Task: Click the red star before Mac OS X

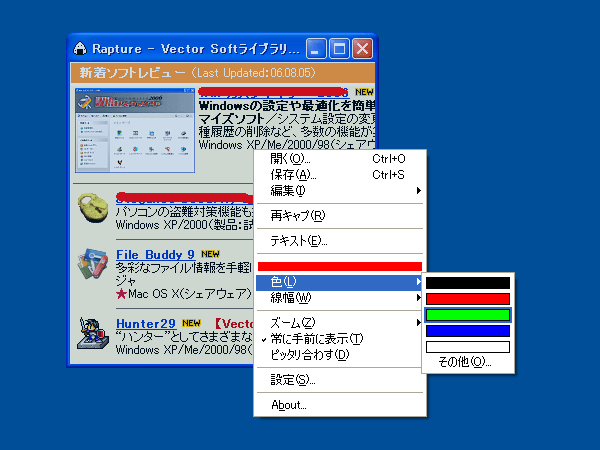Action: coord(121,294)
